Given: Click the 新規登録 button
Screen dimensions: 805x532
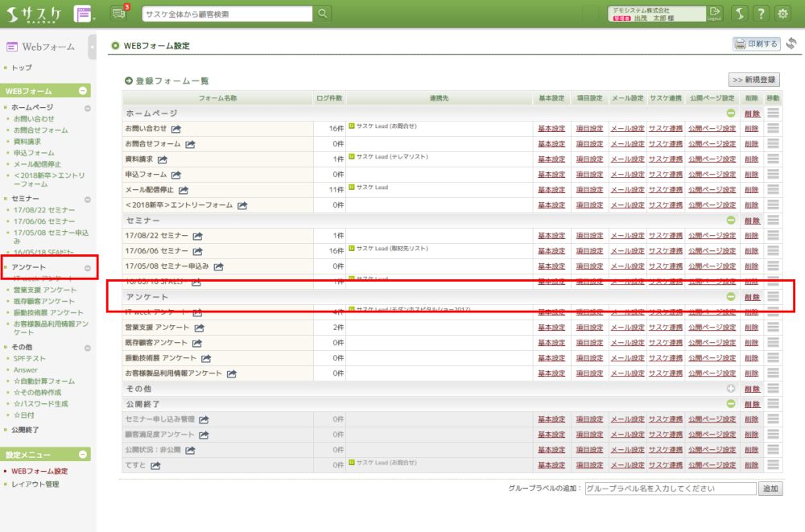Looking at the screenshot, I should (x=753, y=80).
